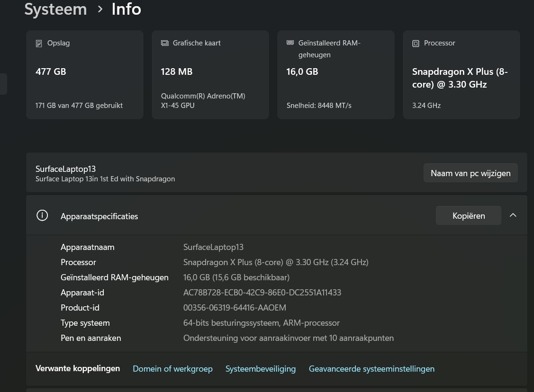Click the Apparaatspecificaties header label
This screenshot has width=534, height=392.
pos(100,216)
